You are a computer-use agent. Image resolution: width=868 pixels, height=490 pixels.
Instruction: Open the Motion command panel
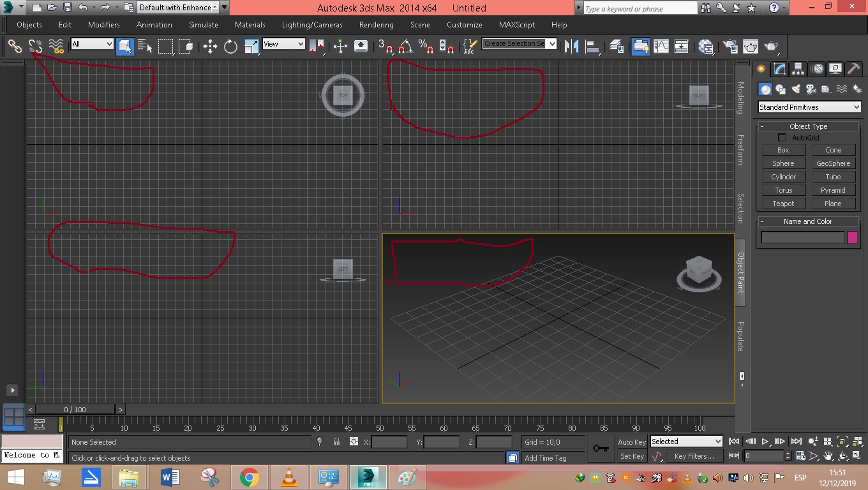point(817,69)
